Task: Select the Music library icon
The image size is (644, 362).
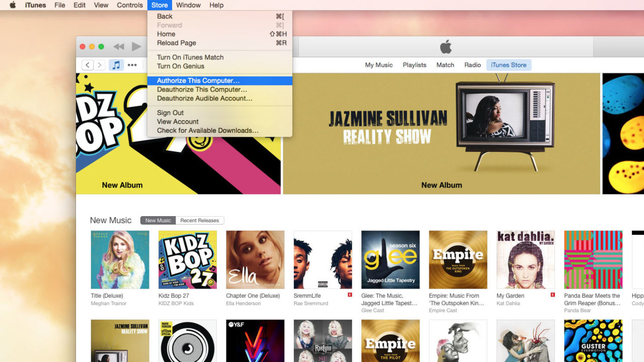Action: pyautogui.click(x=116, y=65)
